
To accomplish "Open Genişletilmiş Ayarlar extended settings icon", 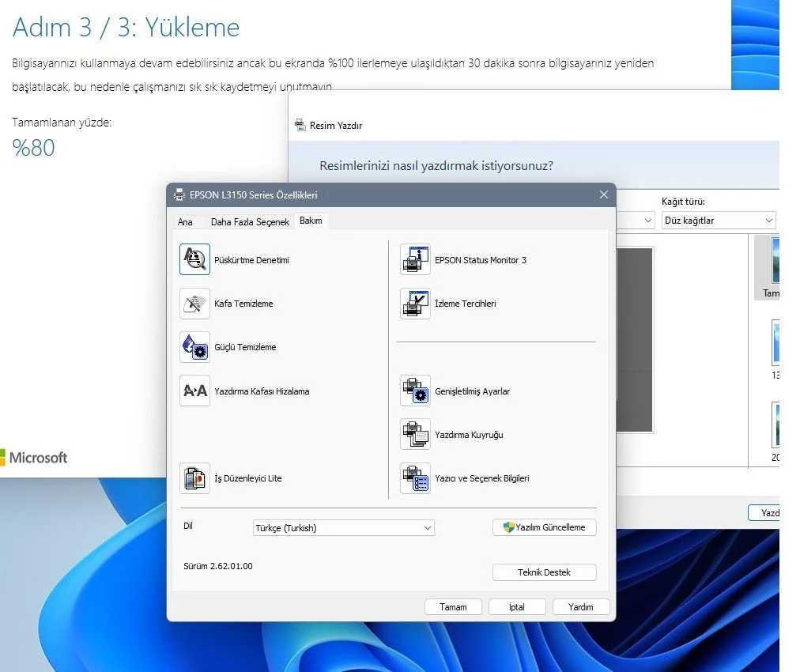I will pyautogui.click(x=415, y=391).
